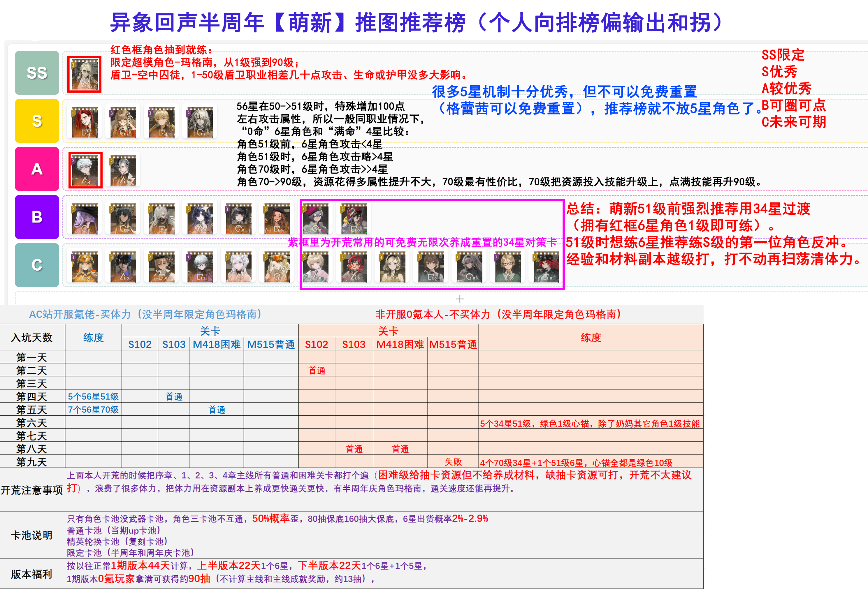
Task: Click the 第九天 row label
Action: pos(32,462)
